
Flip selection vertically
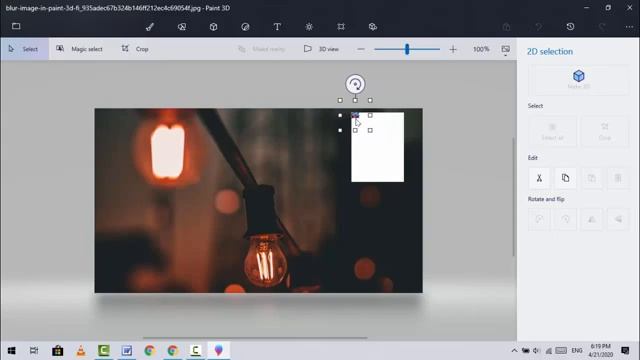(618, 219)
